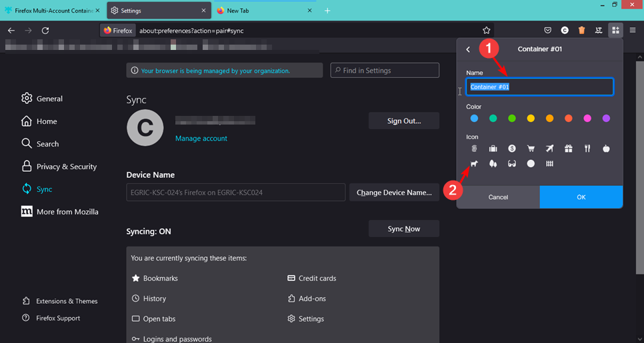Pick the turquoise container color
Viewport: 644px width, 343px height.
493,118
